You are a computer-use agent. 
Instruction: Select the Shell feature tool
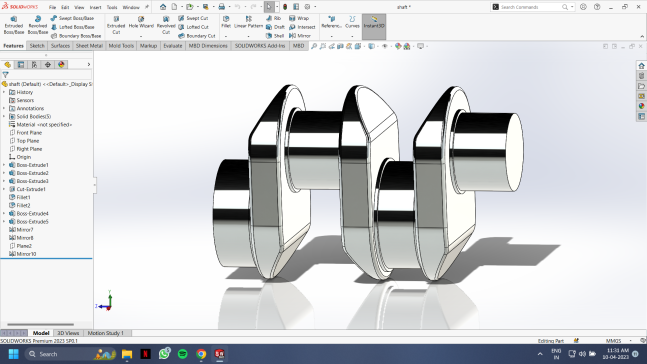point(275,36)
